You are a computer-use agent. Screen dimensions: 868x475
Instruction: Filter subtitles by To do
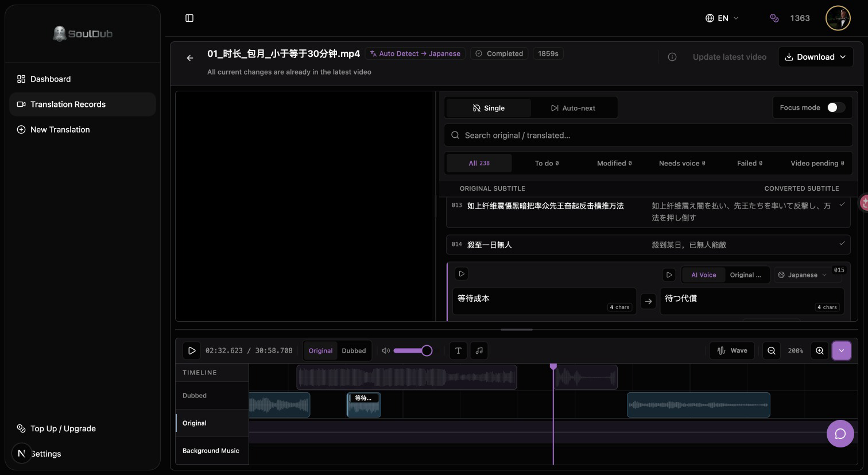[547, 163]
